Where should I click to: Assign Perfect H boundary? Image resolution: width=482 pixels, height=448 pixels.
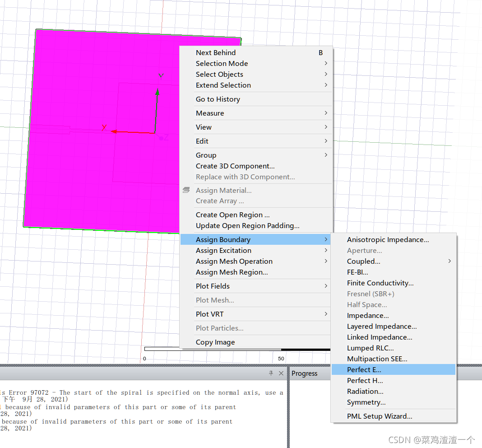pos(394,380)
